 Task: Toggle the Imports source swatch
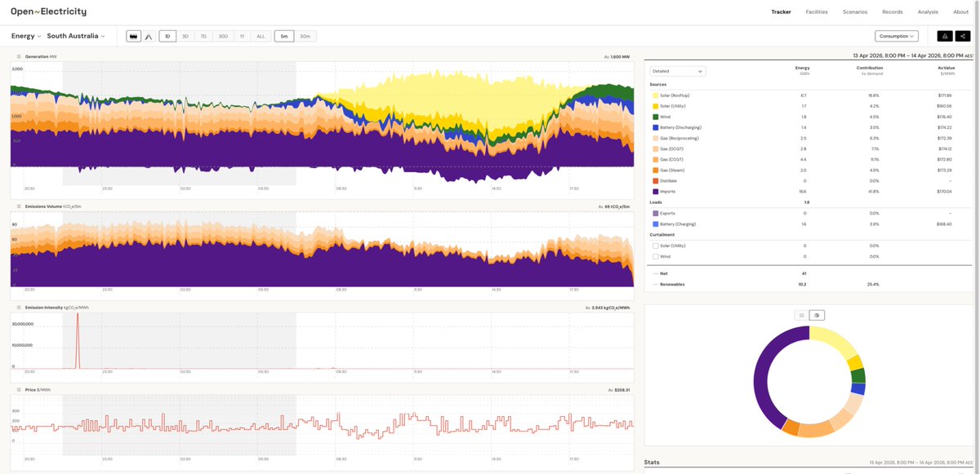coord(655,191)
